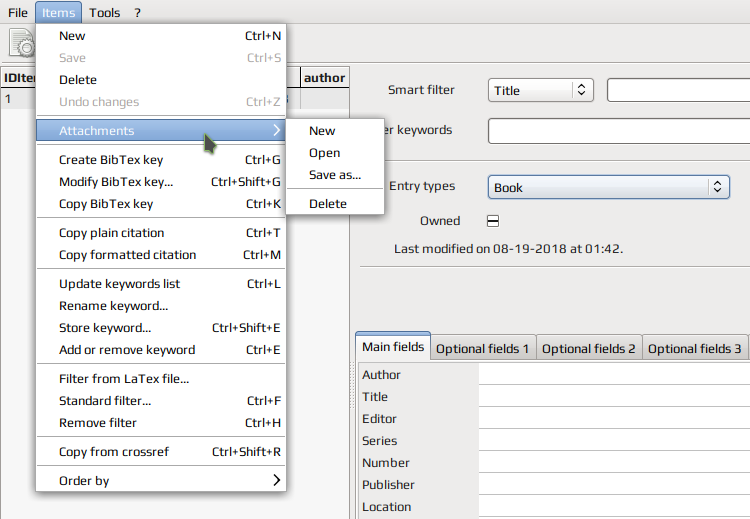
Task: Open the File menu
Action: coord(18,12)
